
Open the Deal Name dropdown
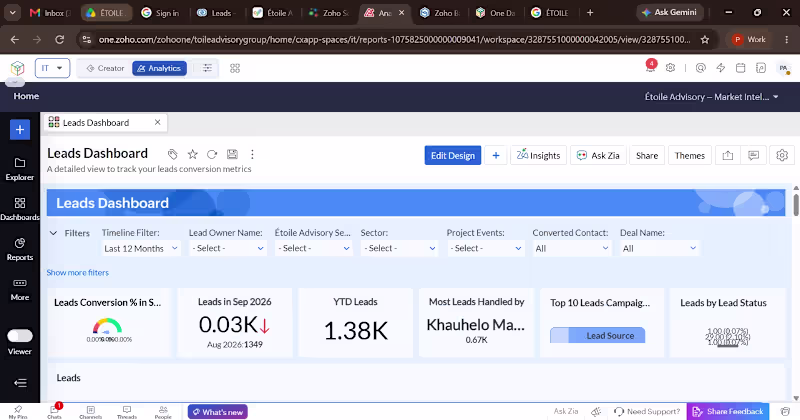659,249
